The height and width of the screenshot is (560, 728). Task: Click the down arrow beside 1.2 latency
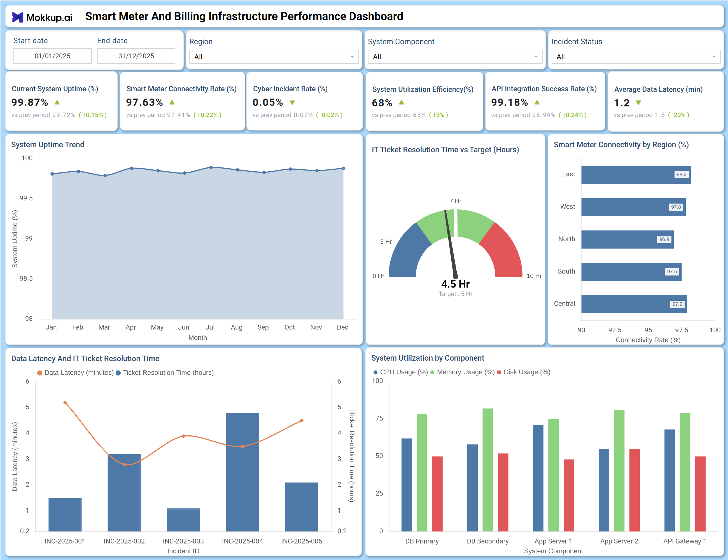[638, 103]
